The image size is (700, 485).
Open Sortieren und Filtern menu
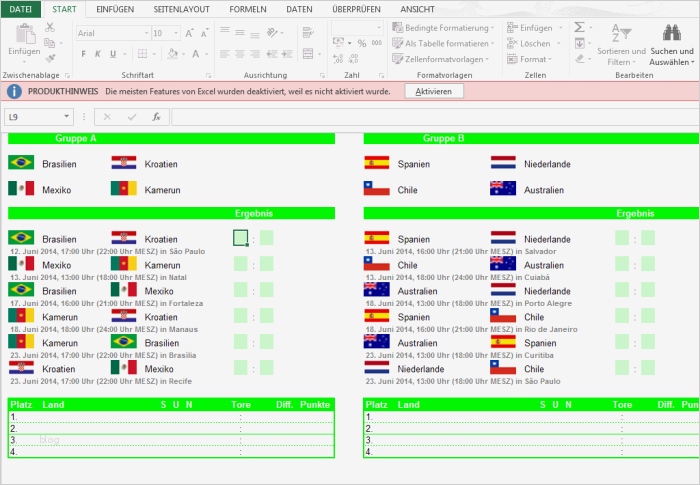click(621, 45)
